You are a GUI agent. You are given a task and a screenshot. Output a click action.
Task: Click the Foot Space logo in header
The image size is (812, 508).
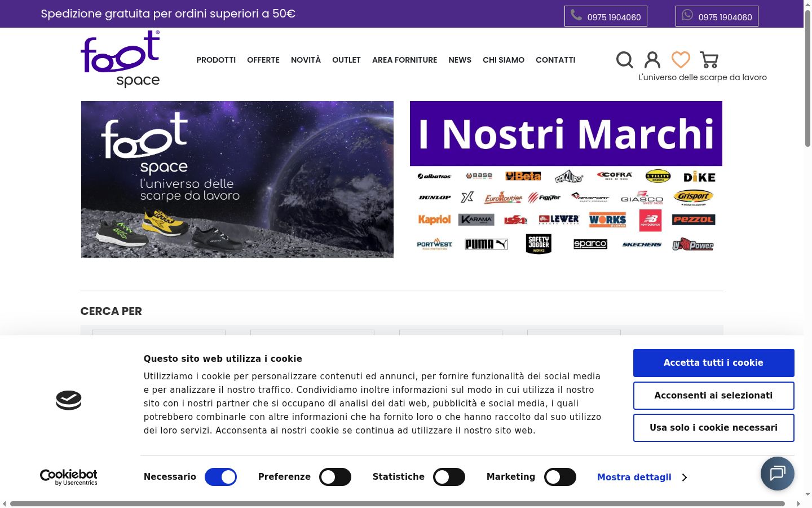(x=120, y=59)
